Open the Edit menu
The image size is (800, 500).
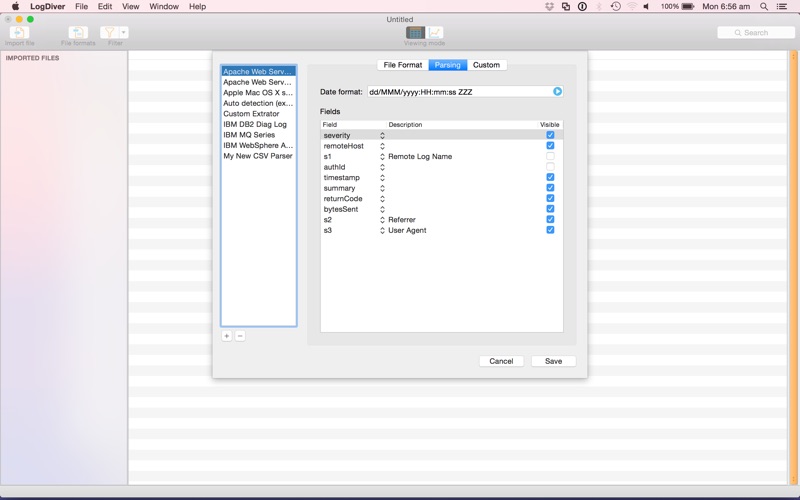[x=105, y=7]
